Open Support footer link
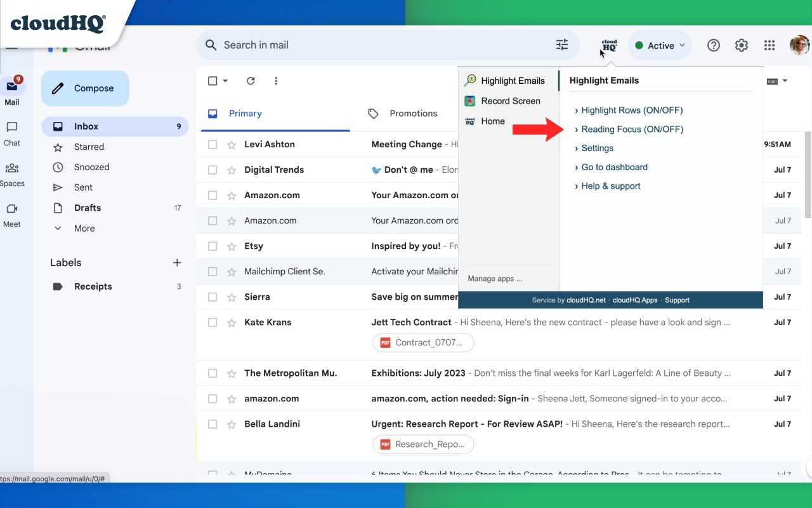The height and width of the screenshot is (508, 812). [677, 300]
